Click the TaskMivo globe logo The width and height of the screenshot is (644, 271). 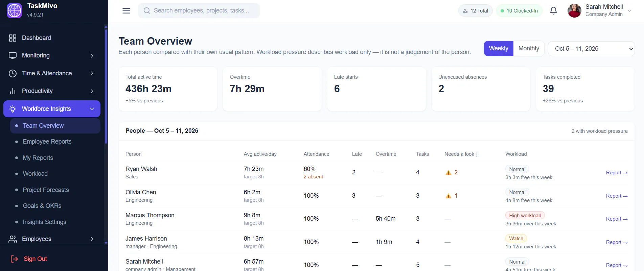(x=14, y=10)
